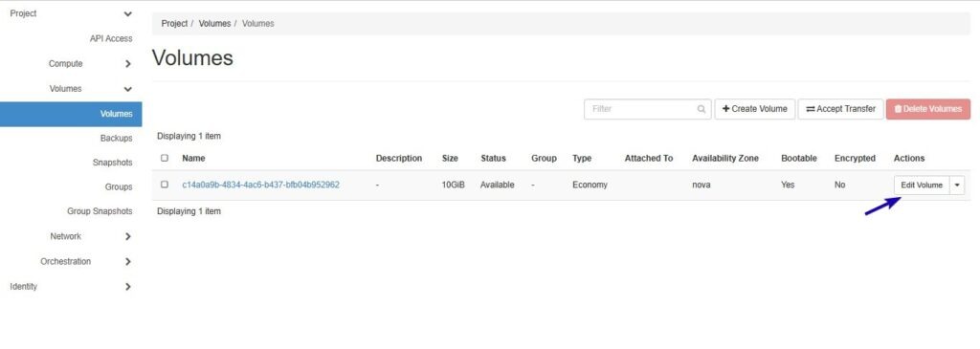Click the Compute label in the sidebar
Viewport: 980px width, 349px height.
coord(66,64)
